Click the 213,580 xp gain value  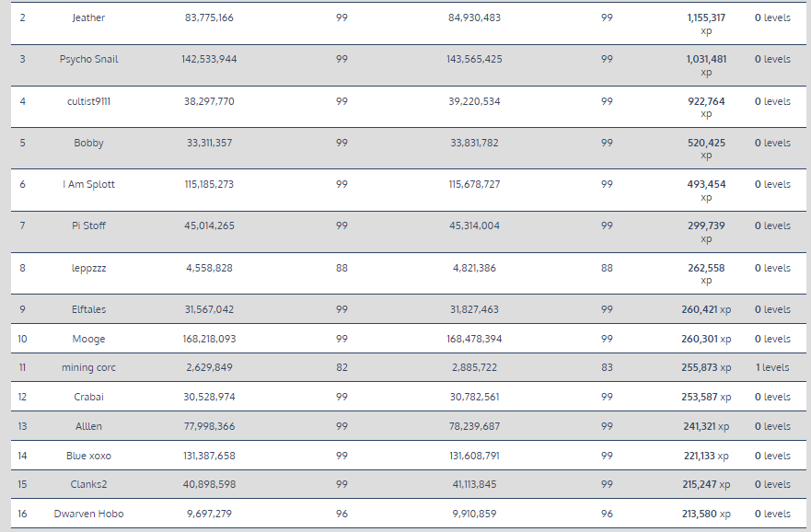(x=706, y=514)
